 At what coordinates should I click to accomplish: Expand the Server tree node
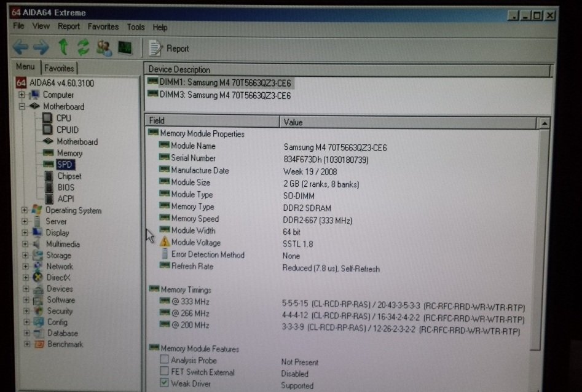tap(25, 222)
